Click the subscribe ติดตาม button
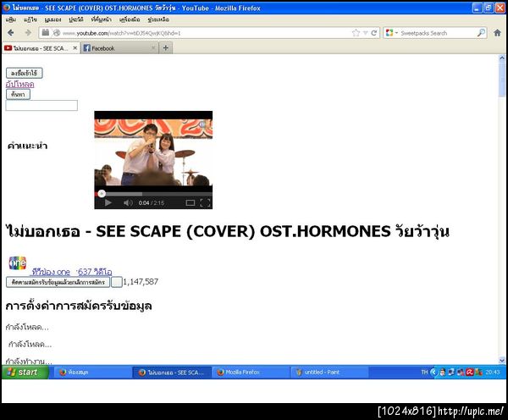Viewport: 508px width, 420px height. coord(58,282)
